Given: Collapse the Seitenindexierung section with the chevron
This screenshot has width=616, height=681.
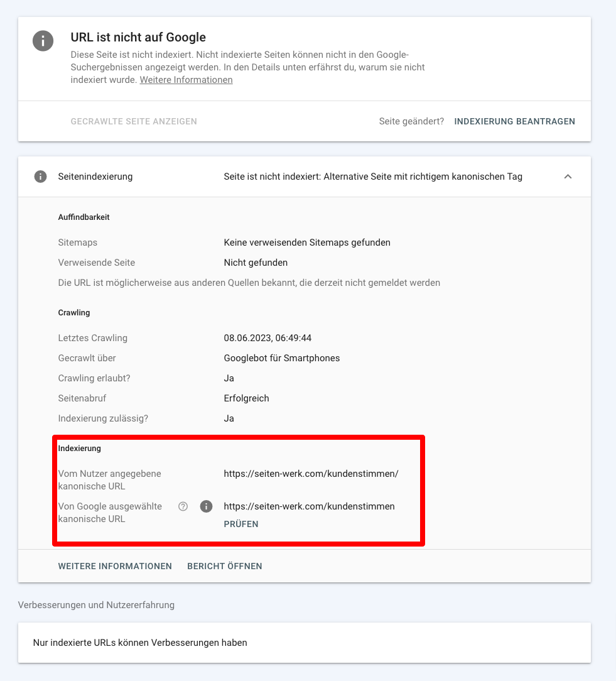Looking at the screenshot, I should (x=568, y=177).
